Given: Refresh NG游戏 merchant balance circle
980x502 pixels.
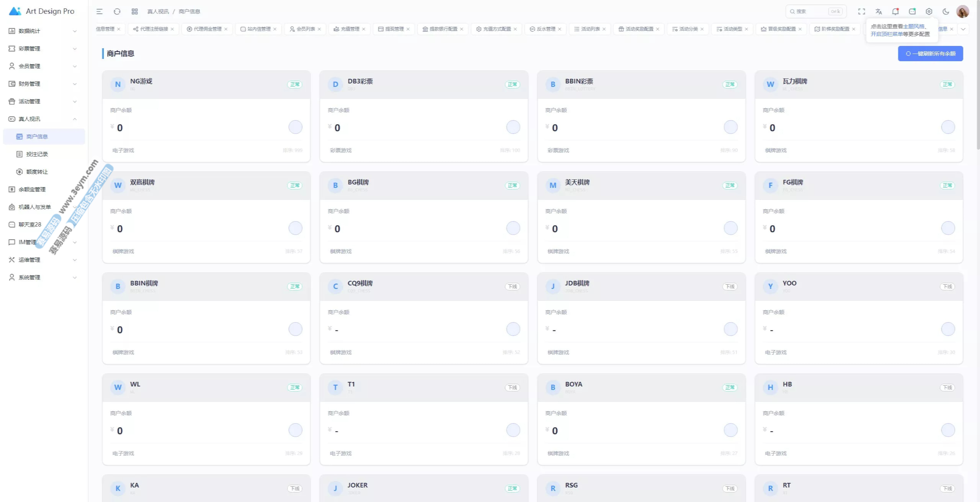Looking at the screenshot, I should tap(295, 127).
